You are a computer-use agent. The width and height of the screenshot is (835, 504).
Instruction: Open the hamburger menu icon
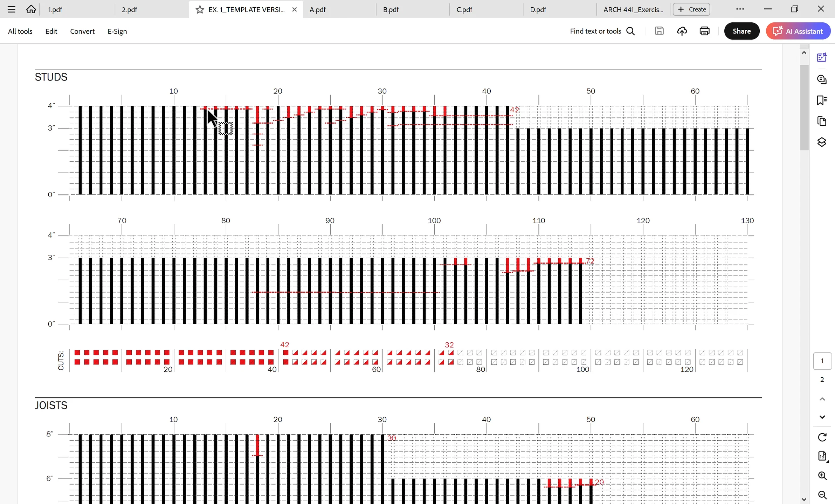[12, 9]
